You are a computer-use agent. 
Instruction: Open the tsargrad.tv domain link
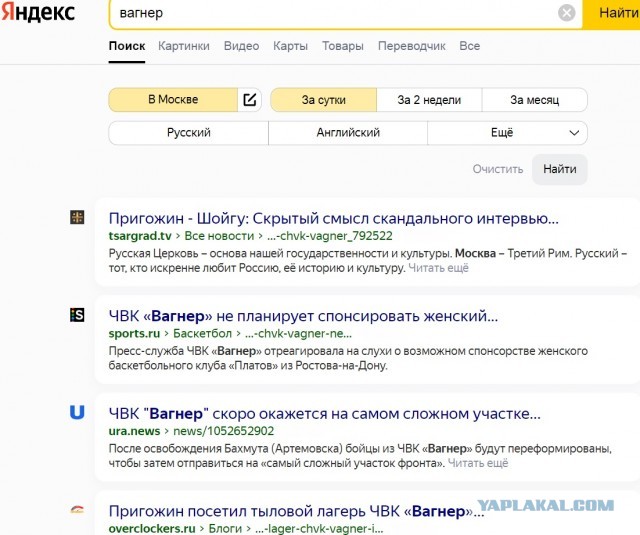(140, 236)
